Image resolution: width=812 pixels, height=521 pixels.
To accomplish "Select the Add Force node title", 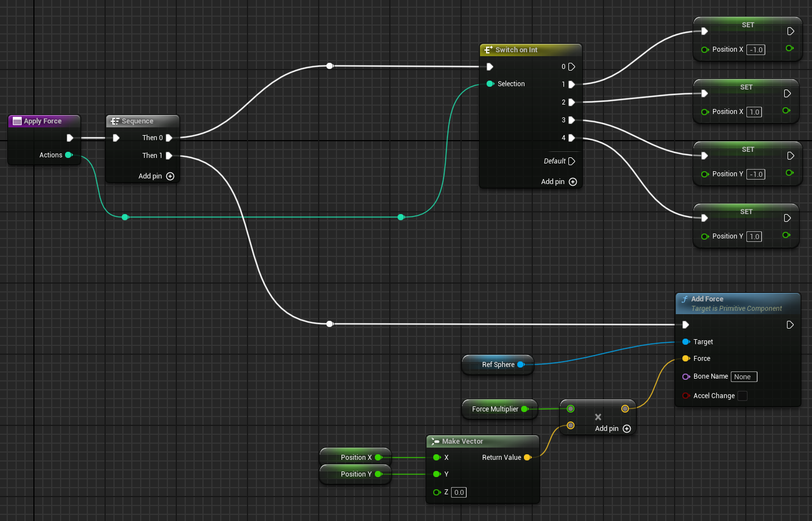I will point(707,299).
